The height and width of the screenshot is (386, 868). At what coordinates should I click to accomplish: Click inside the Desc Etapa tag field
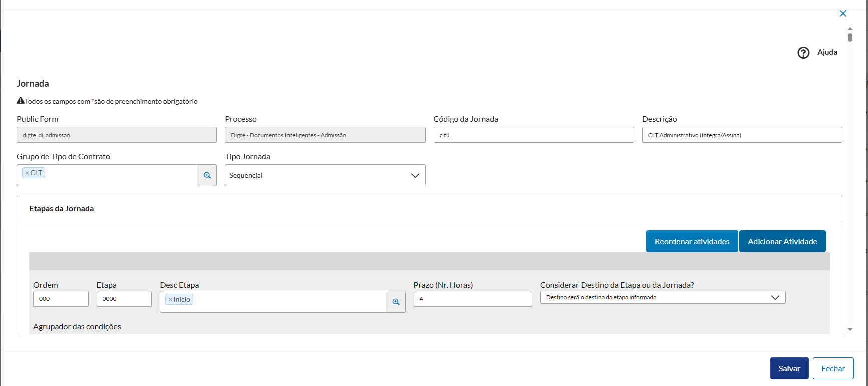pyautogui.click(x=273, y=302)
